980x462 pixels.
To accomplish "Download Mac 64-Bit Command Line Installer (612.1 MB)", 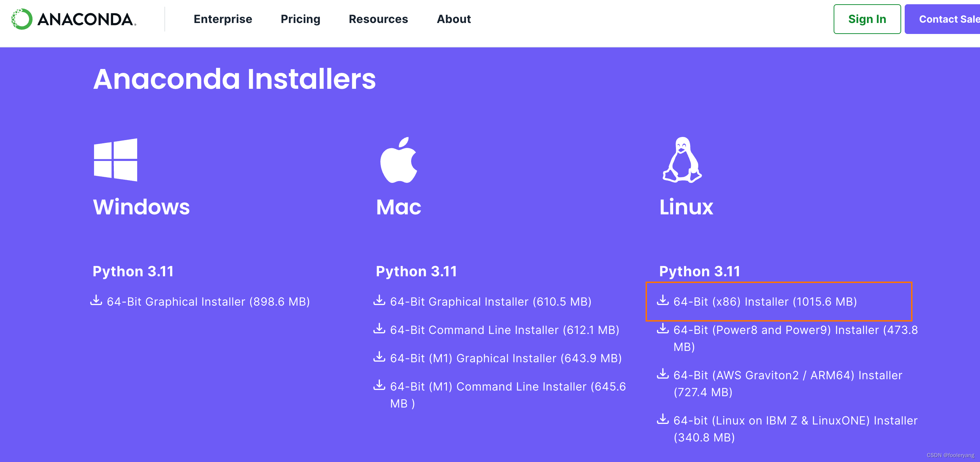I will click(x=504, y=330).
